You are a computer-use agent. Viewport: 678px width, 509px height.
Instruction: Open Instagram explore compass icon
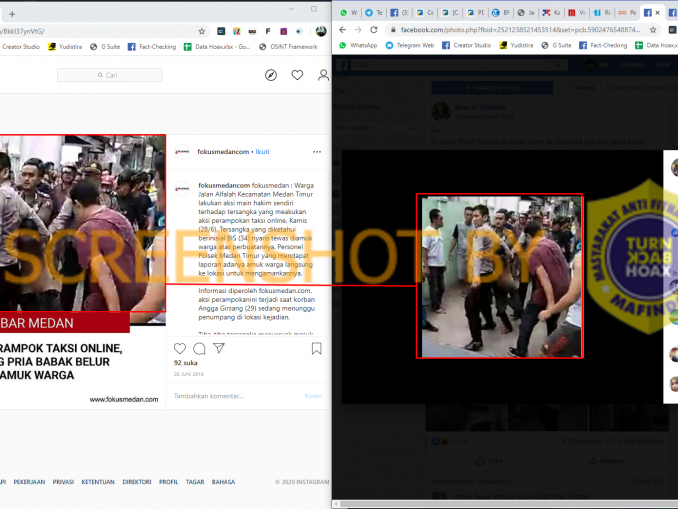(x=271, y=75)
